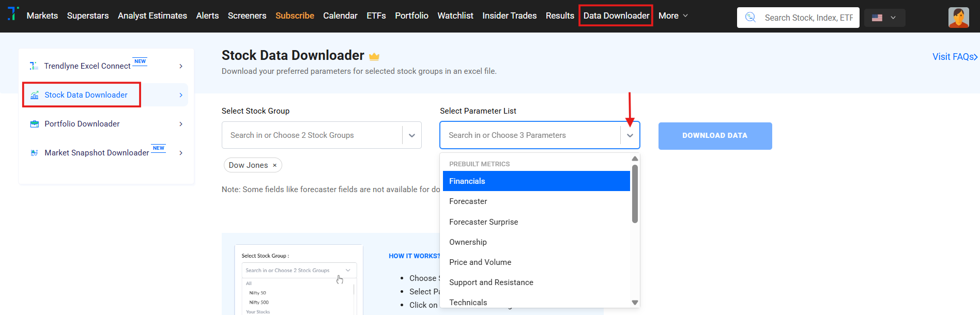Choose the Price and Volume option

click(x=537, y=262)
